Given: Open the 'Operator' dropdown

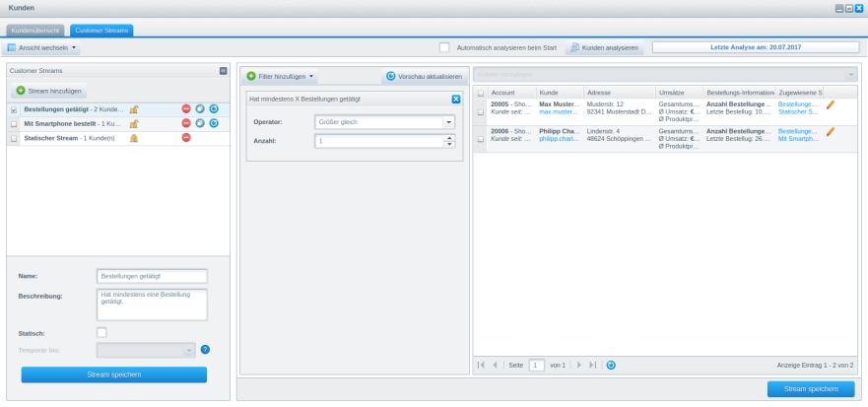Looking at the screenshot, I should coord(449,122).
